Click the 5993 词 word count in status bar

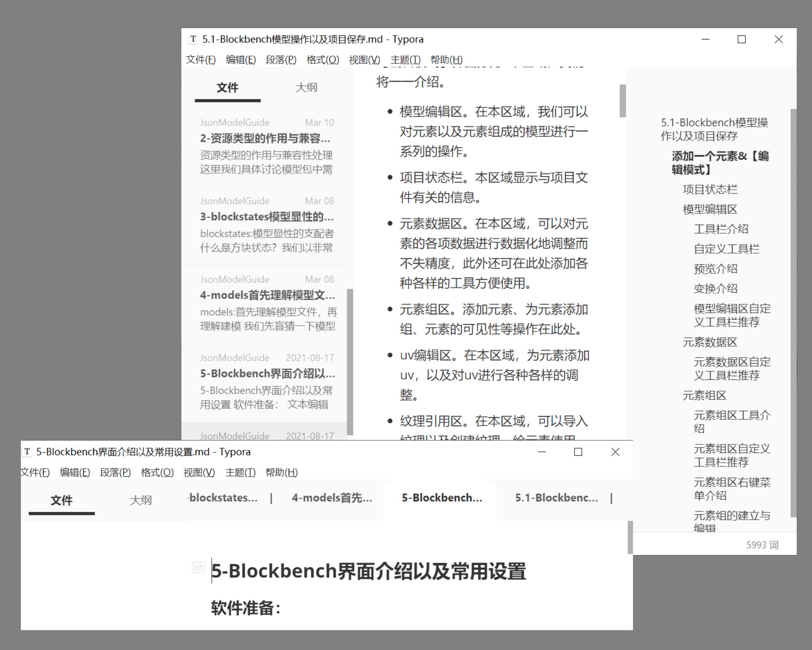(762, 545)
